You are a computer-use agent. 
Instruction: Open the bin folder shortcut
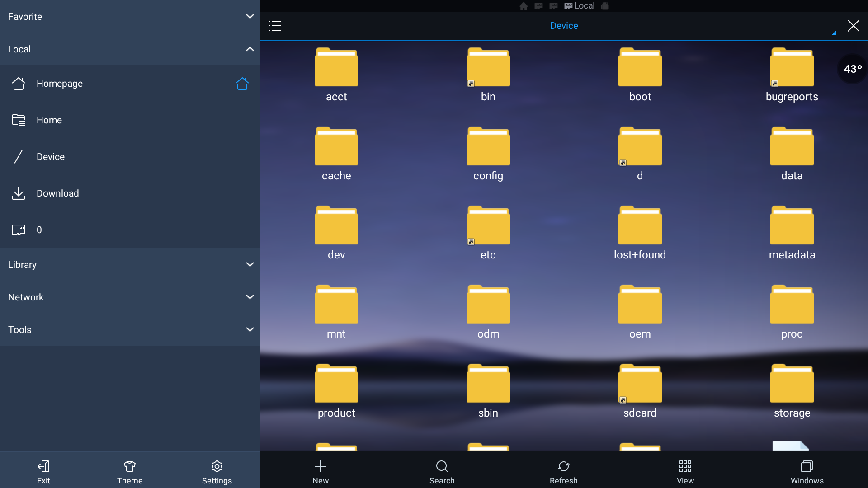point(488,75)
